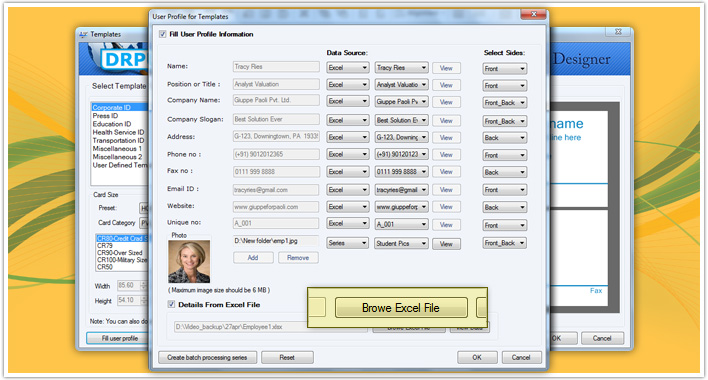Click Templates window title icon
The height and width of the screenshot is (380, 708).
(x=84, y=34)
